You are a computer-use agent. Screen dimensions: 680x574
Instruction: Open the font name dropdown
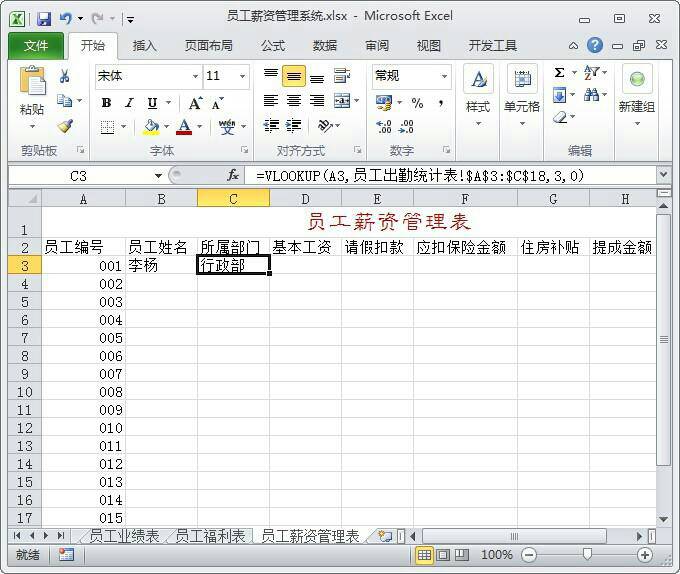click(195, 77)
